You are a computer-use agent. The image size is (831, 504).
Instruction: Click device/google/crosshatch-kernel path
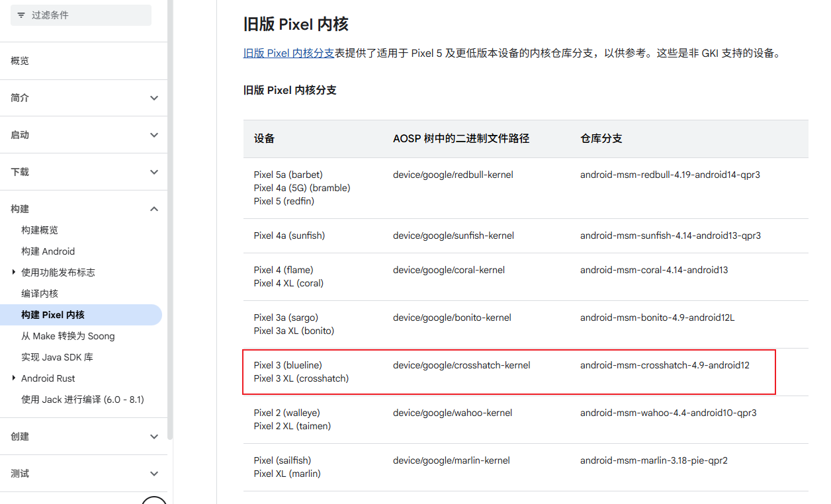coord(462,365)
